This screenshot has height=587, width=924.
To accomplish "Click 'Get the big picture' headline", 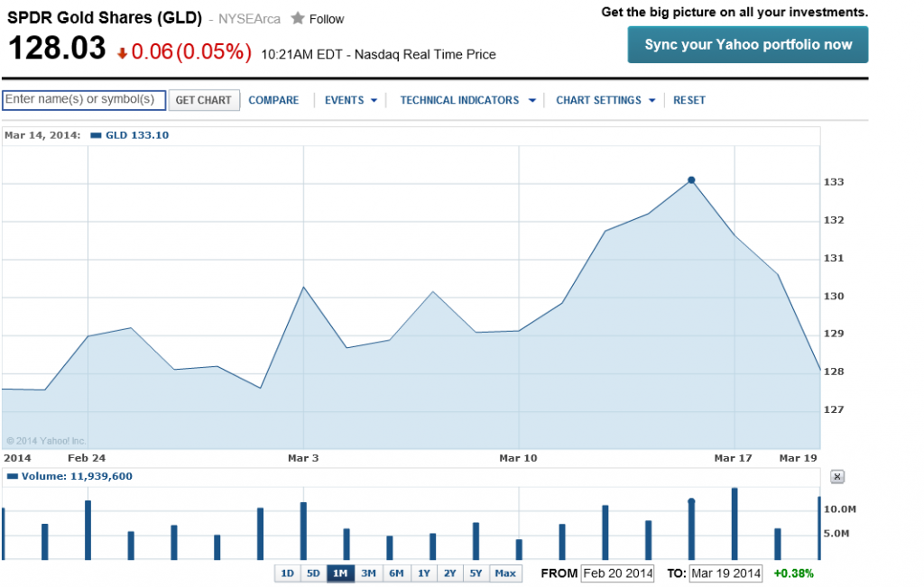I will point(735,13).
